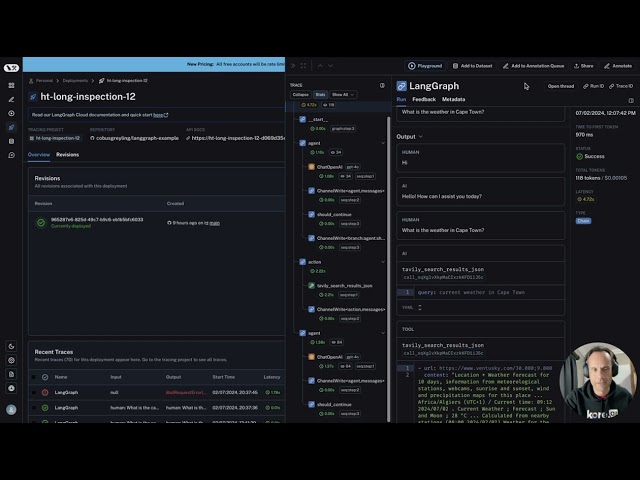Open the Deployments rocket icon in sidebar
The width and height of the screenshot is (640, 480).
[x=11, y=127]
